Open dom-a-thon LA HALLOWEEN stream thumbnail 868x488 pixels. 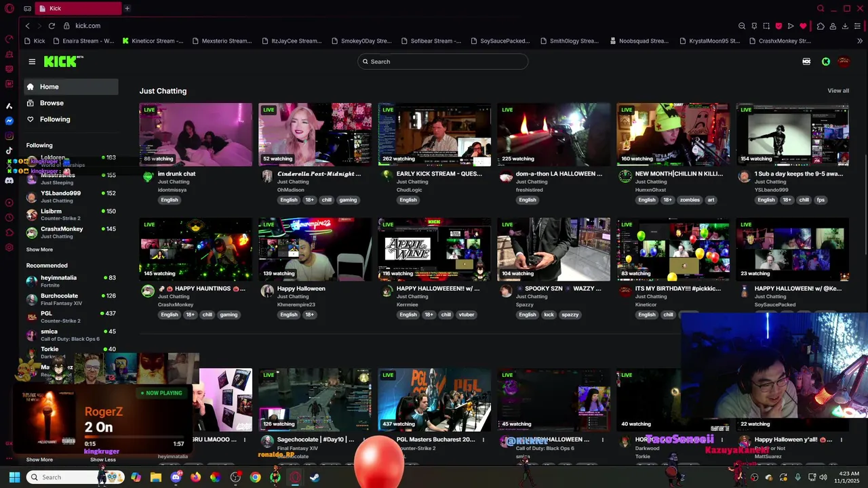tap(553, 134)
